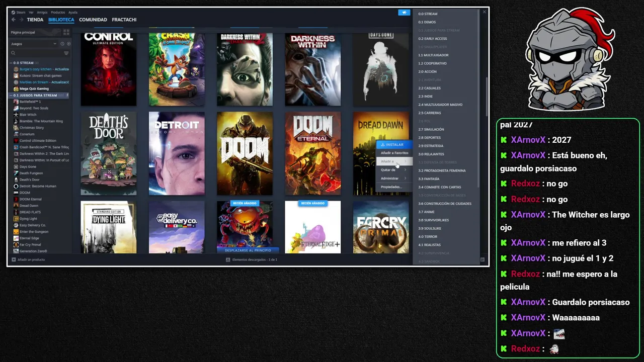Open the Control Ultimate Edition cover
This screenshot has height=362, width=644.
pyautogui.click(x=109, y=69)
